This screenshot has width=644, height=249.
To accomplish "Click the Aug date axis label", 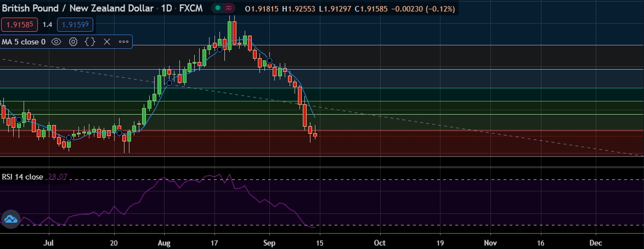I will (x=164, y=243).
